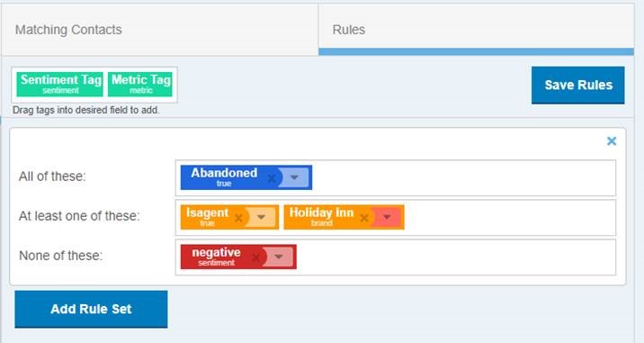
Task: Select the Metric Tag chip
Action: tap(140, 85)
